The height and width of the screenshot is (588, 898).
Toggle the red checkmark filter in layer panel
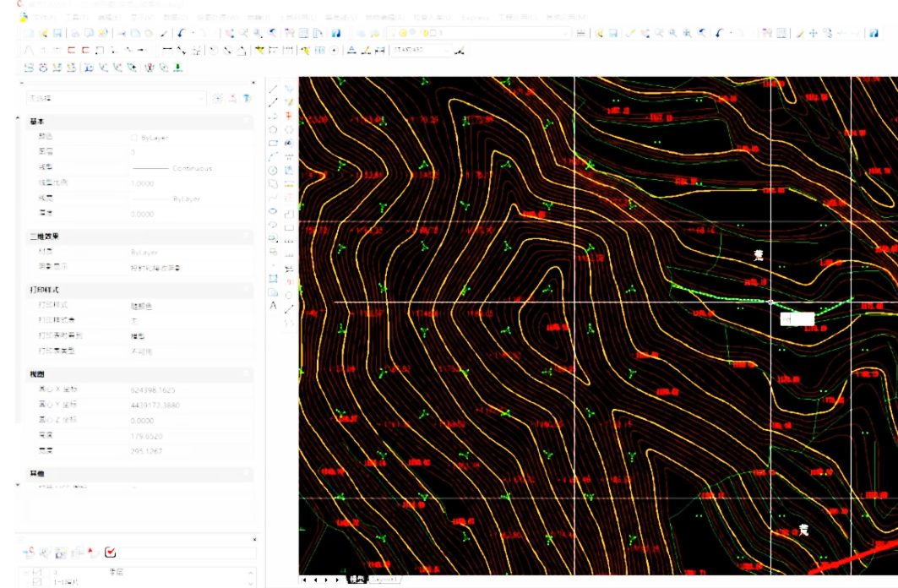110,553
